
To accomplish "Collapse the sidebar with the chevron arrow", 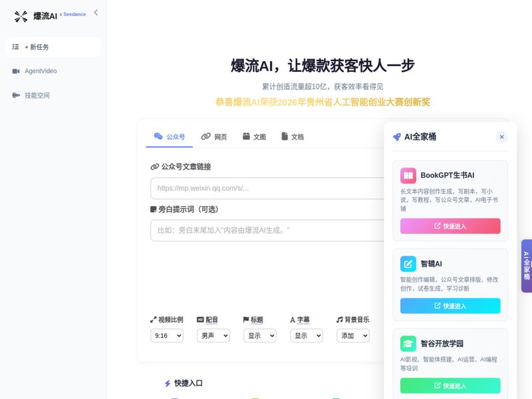I will pos(96,13).
